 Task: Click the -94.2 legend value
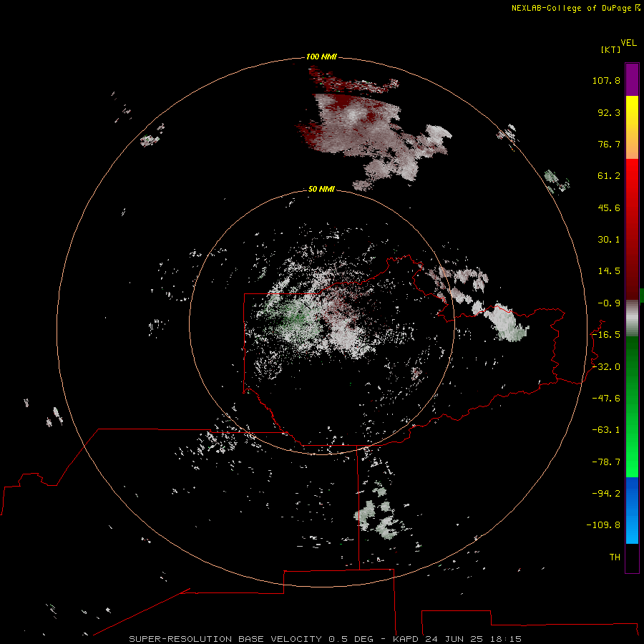606,493
